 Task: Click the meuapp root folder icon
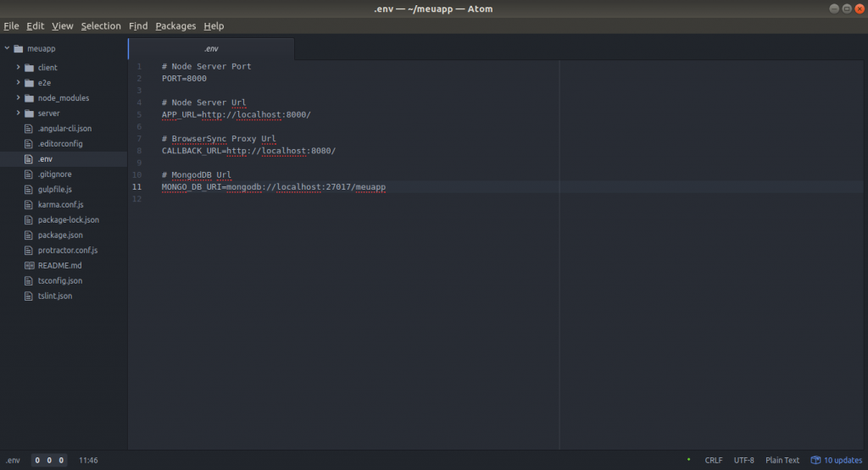pyautogui.click(x=19, y=49)
